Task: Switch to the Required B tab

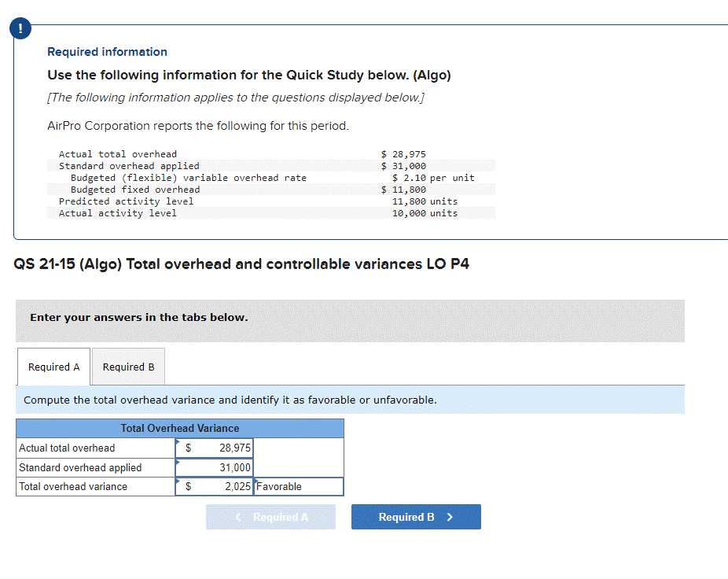Action: point(127,367)
